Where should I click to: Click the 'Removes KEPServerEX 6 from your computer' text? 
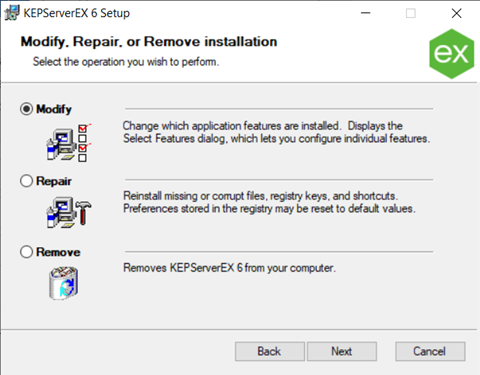229,268
